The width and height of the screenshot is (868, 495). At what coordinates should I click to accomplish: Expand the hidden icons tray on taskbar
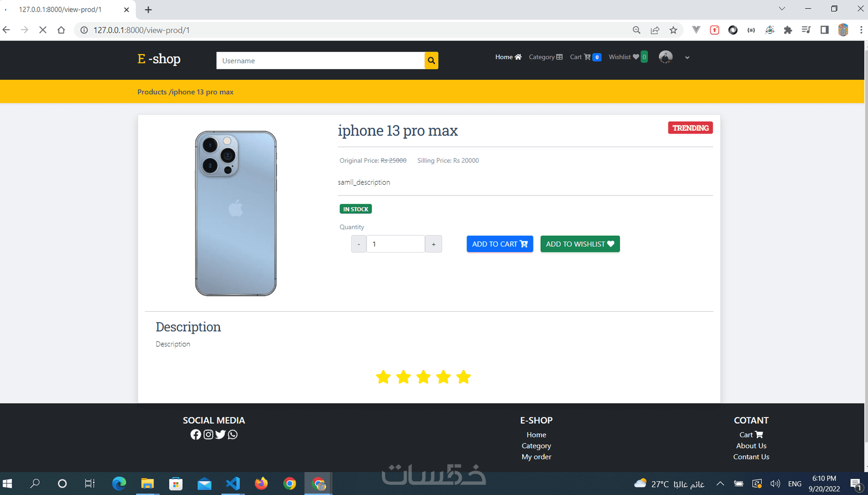(x=720, y=483)
